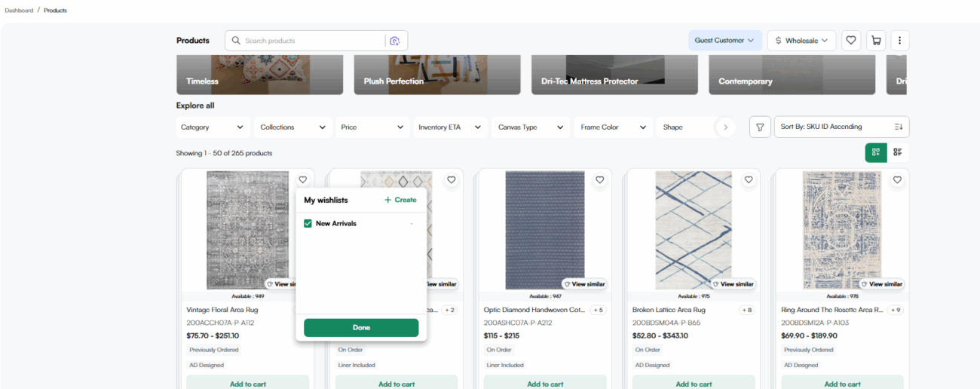Create a new wishlist

click(400, 200)
